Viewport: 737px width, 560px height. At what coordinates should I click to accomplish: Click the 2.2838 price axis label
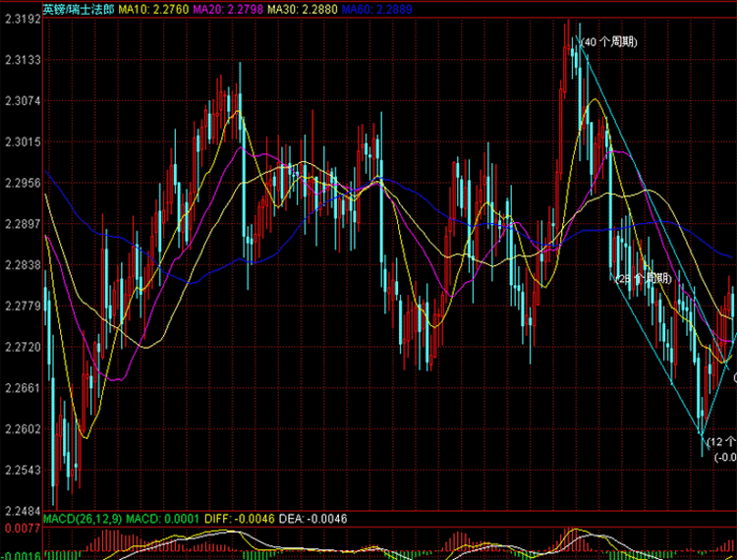[x=21, y=265]
